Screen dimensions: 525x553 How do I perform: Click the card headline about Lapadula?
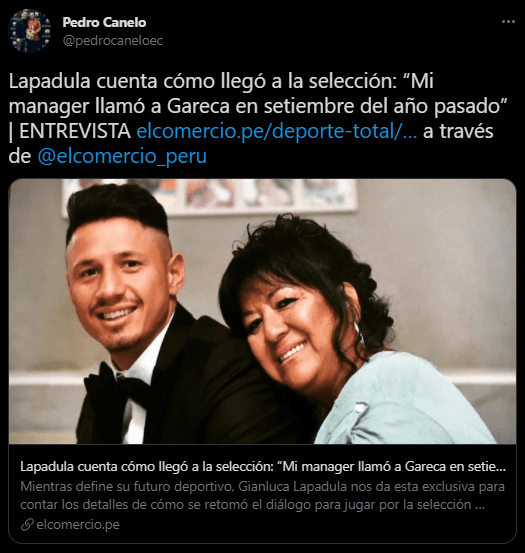click(263, 467)
